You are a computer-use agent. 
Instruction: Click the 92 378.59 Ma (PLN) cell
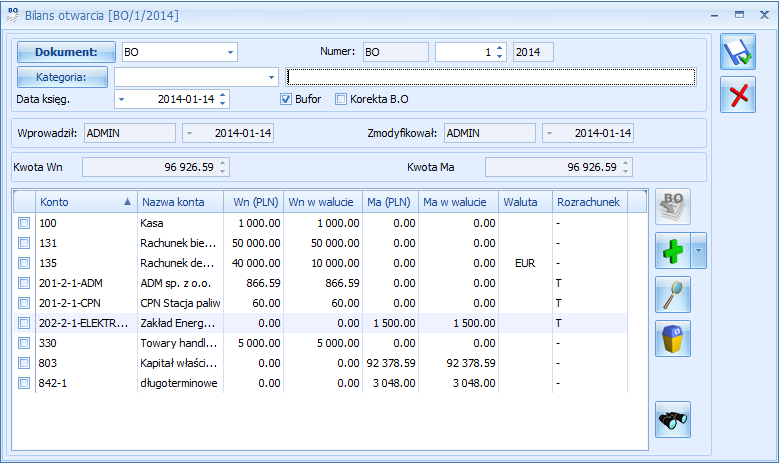[390, 363]
